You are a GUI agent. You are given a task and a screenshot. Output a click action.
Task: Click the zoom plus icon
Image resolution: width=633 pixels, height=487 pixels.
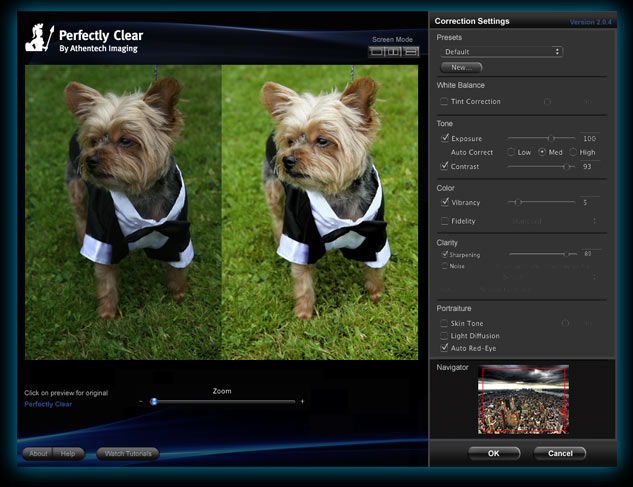pos(302,401)
